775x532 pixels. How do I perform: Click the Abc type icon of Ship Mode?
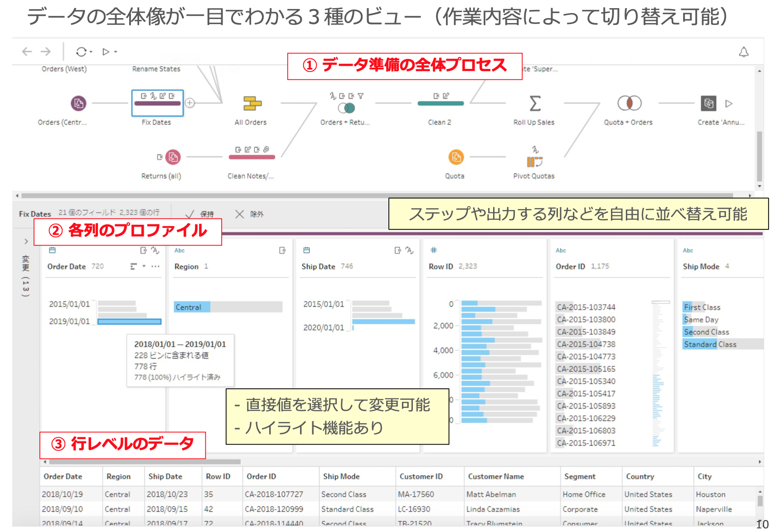point(688,251)
